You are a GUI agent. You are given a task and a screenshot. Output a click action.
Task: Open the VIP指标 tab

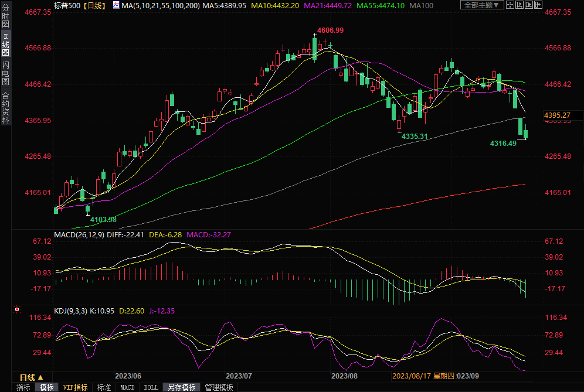75,387
